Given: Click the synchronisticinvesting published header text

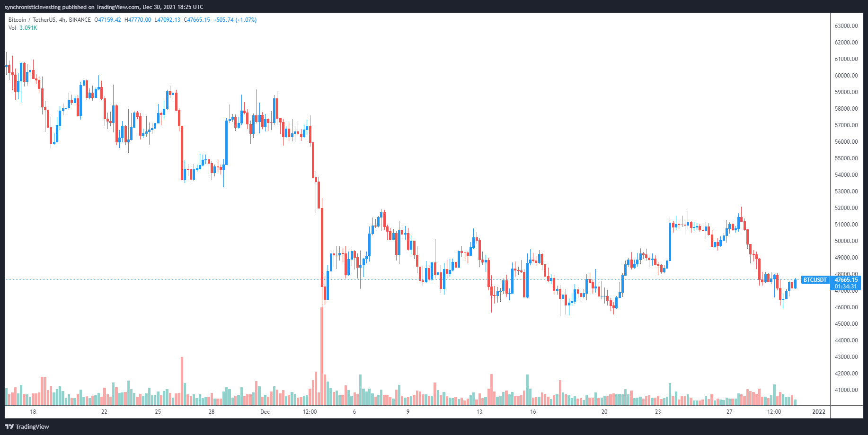Looking at the screenshot, I should pos(104,7).
